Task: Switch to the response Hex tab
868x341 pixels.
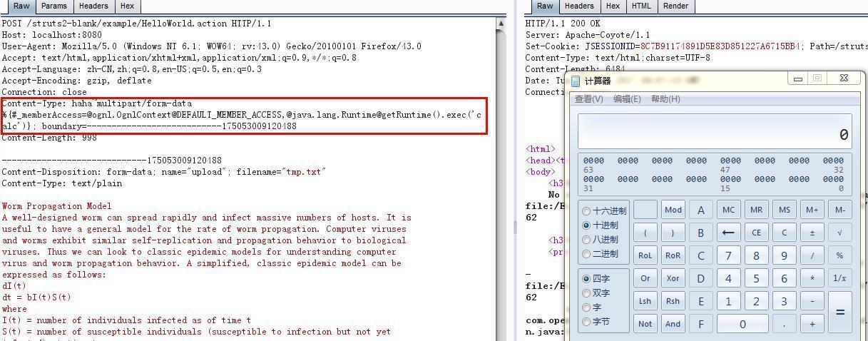Action: tap(613, 6)
